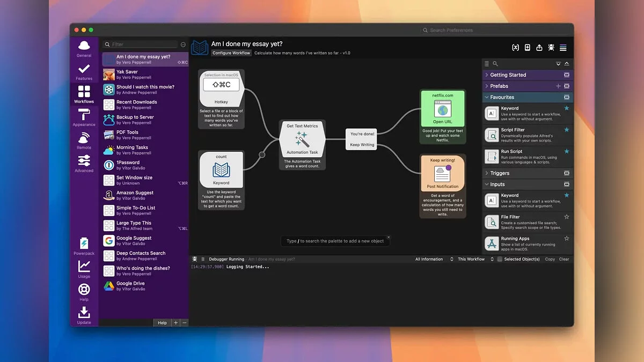Viewport: 644px width, 362px height.
Task: Add a new workflow with plus button
Action: pos(175,323)
